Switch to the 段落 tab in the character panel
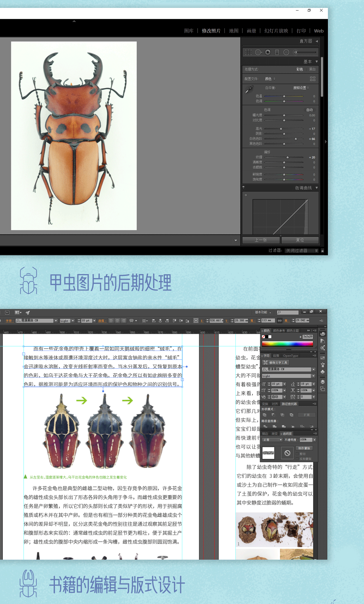The image size is (364, 604). [x=276, y=356]
